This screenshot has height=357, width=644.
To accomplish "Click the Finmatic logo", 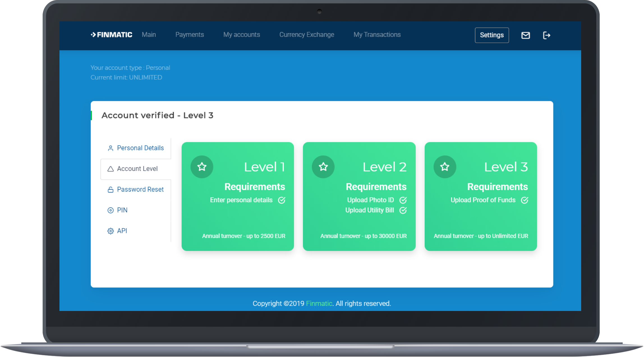I will click(x=111, y=35).
